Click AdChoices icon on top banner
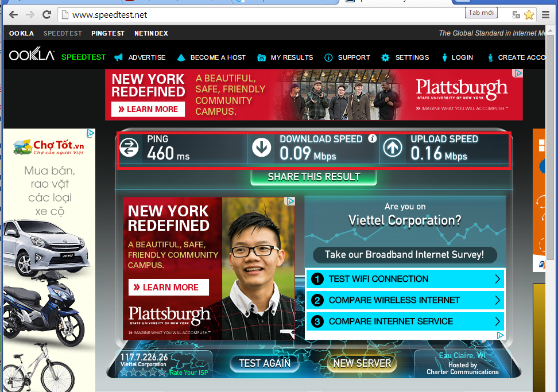Viewport: 558px width, 392px height. pyautogui.click(x=517, y=73)
